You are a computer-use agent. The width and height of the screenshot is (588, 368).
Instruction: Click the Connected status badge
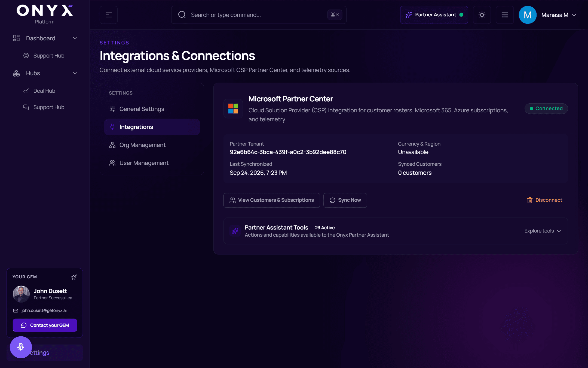546,108
